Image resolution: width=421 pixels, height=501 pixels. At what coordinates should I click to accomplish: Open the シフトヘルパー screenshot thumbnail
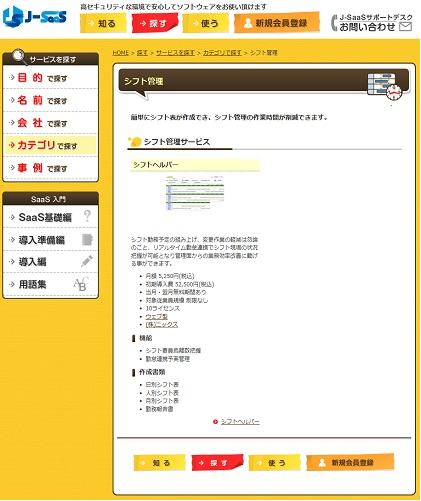tap(195, 193)
